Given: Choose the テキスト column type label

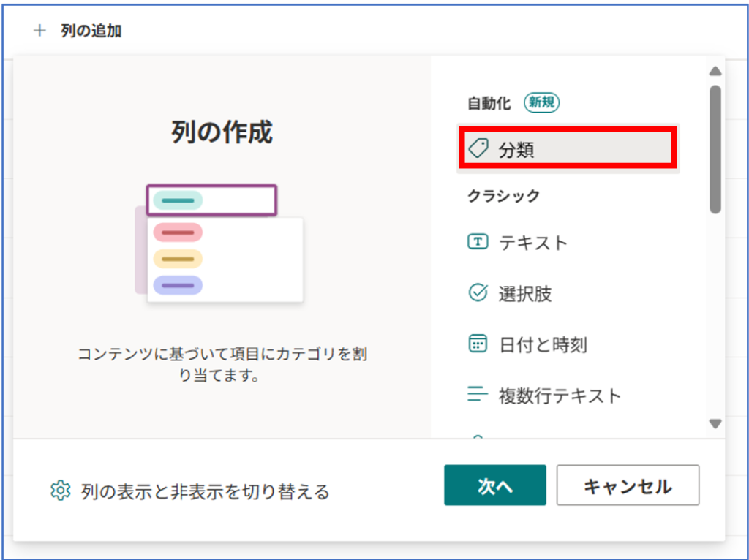Looking at the screenshot, I should click(533, 243).
